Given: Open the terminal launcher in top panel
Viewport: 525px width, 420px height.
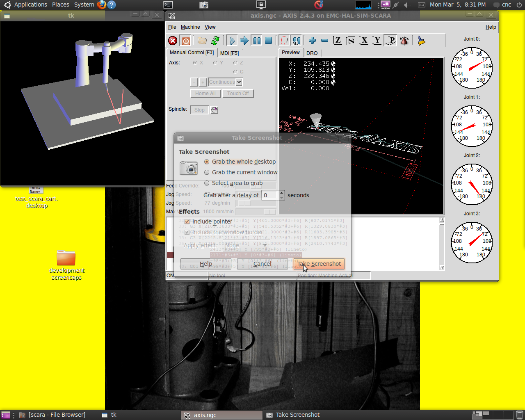Looking at the screenshot, I should tap(168, 5).
